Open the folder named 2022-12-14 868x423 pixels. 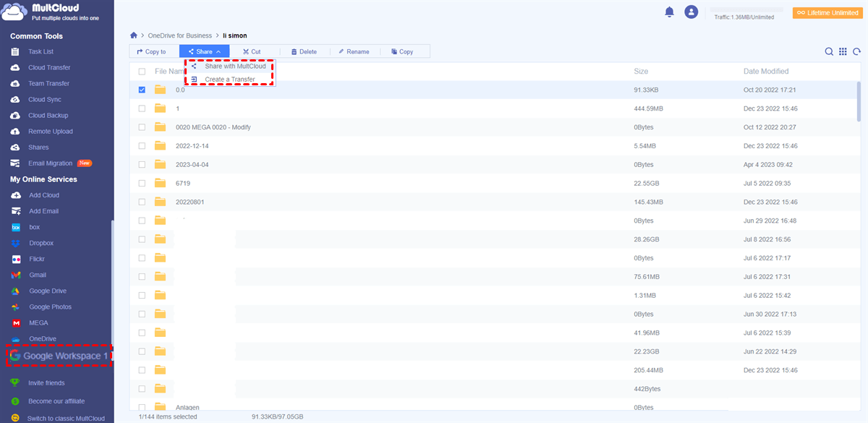pyautogui.click(x=192, y=146)
